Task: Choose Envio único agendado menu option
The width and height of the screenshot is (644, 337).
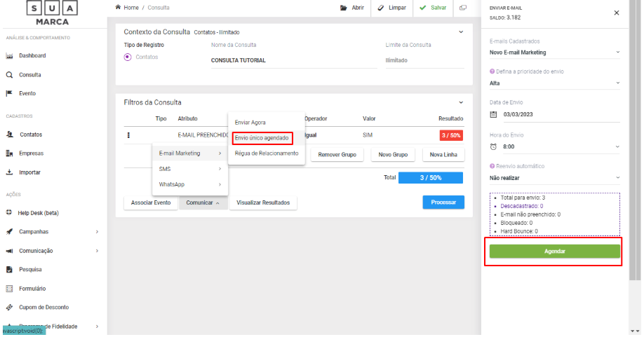Action: (x=262, y=138)
